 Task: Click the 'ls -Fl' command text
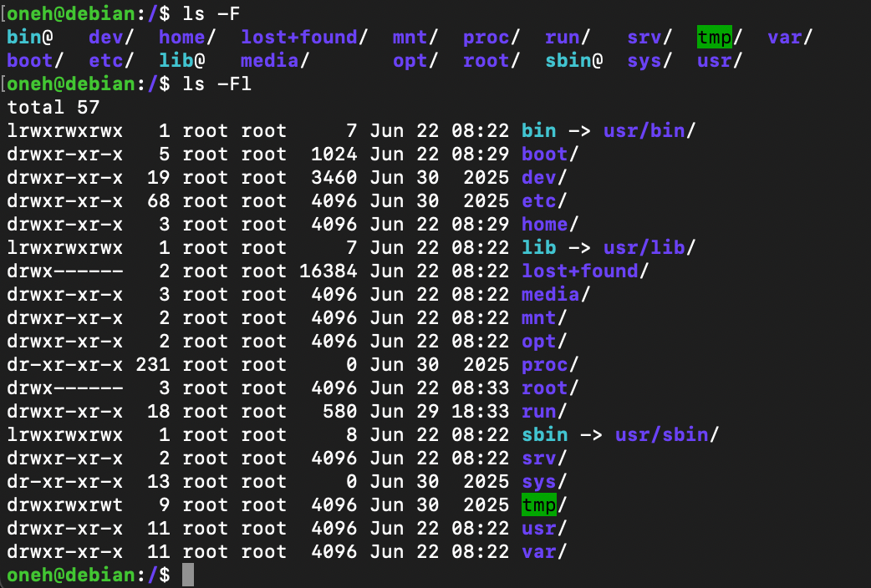[x=217, y=84]
